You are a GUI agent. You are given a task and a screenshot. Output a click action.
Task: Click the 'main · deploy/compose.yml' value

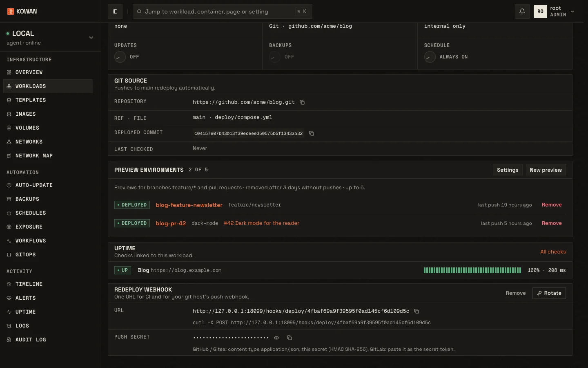point(232,117)
